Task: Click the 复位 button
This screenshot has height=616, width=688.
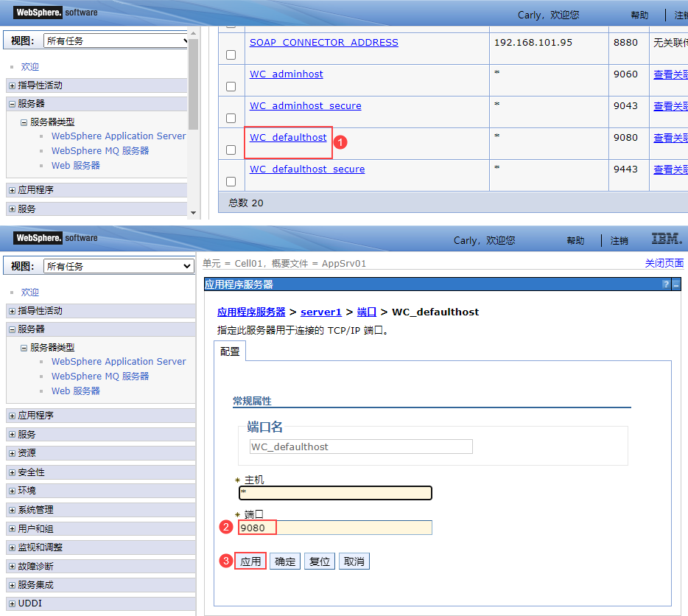Action: [320, 561]
